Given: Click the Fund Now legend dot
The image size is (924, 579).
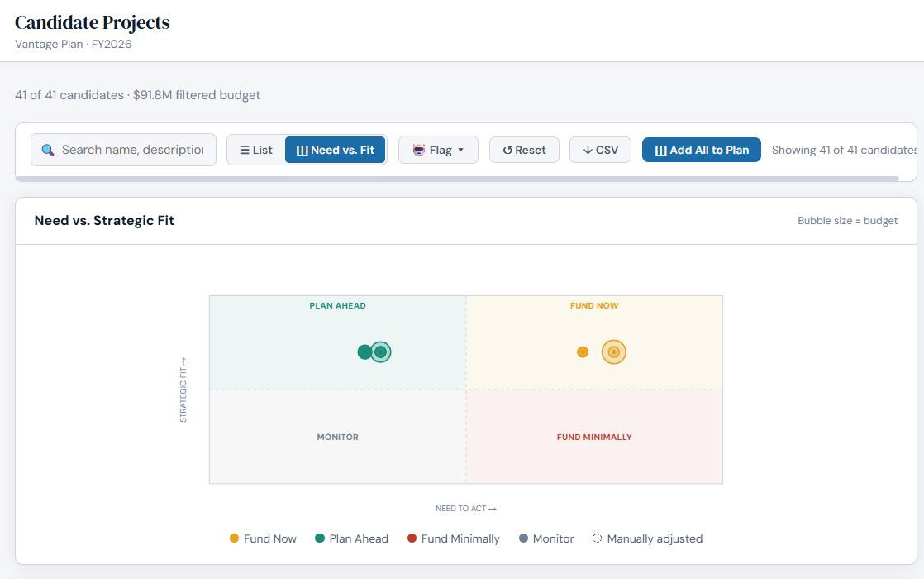Looking at the screenshot, I should (x=234, y=538).
